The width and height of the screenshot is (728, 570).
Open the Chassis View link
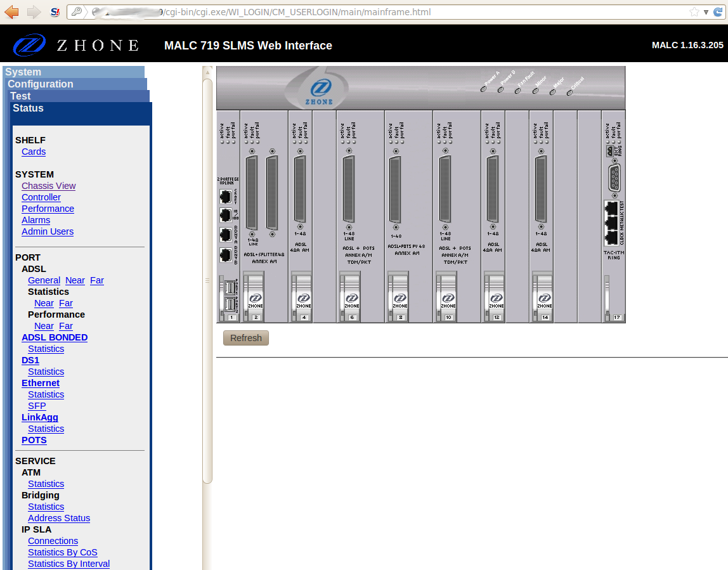(48, 186)
